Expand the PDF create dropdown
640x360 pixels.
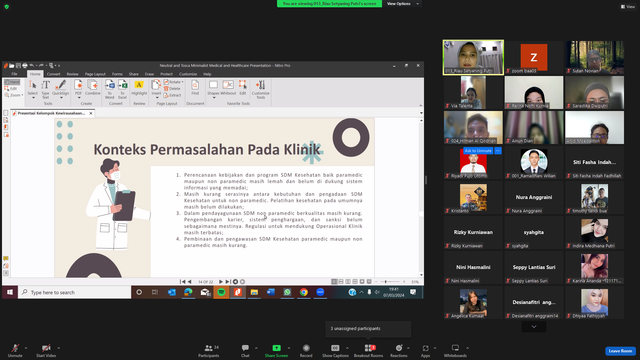point(79,98)
